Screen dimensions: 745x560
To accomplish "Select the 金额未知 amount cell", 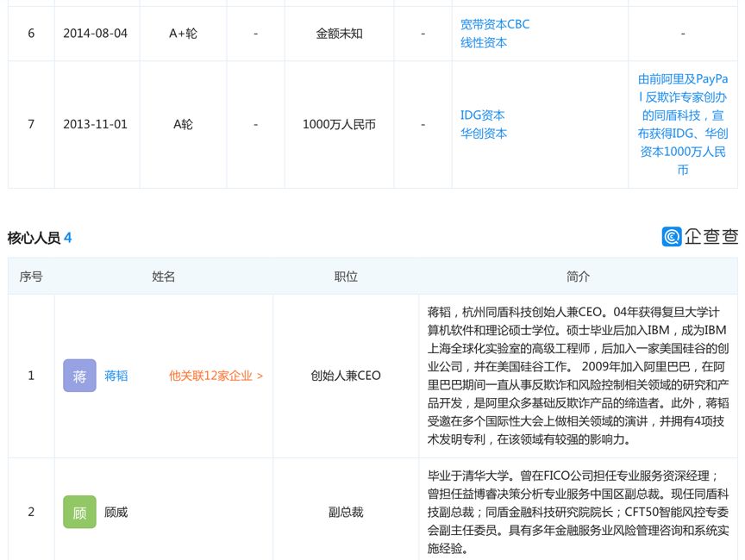I will tap(339, 34).
